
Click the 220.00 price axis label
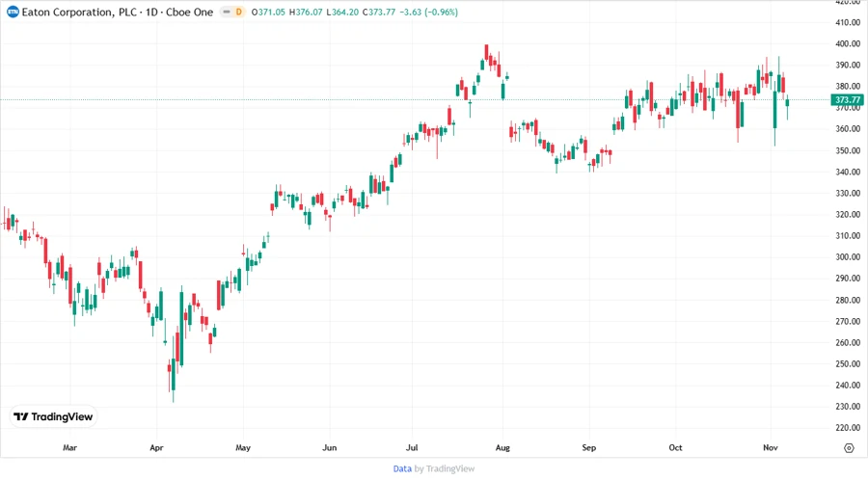click(x=848, y=427)
